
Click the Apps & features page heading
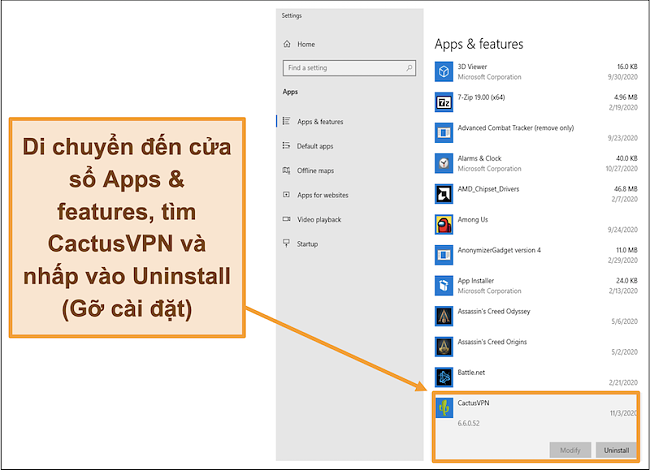(x=479, y=44)
